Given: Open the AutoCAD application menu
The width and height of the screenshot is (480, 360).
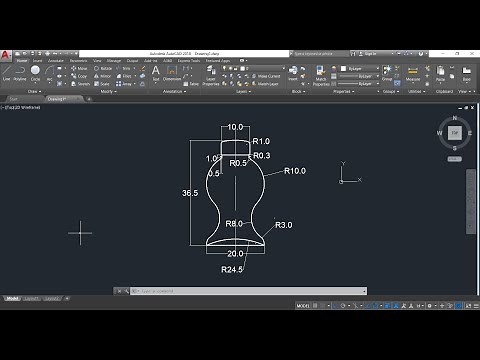Looking at the screenshot, I should tap(6, 55).
